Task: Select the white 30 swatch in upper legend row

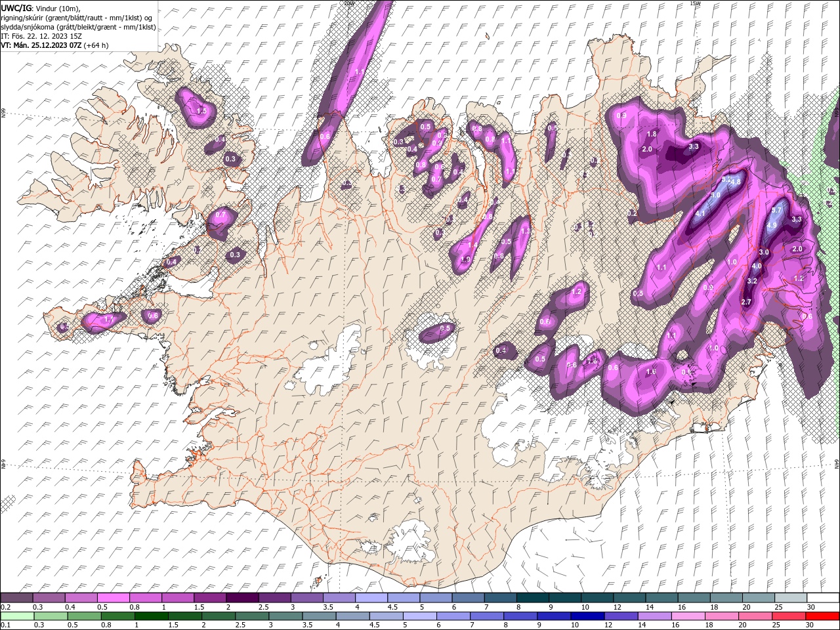Action: (x=822, y=598)
